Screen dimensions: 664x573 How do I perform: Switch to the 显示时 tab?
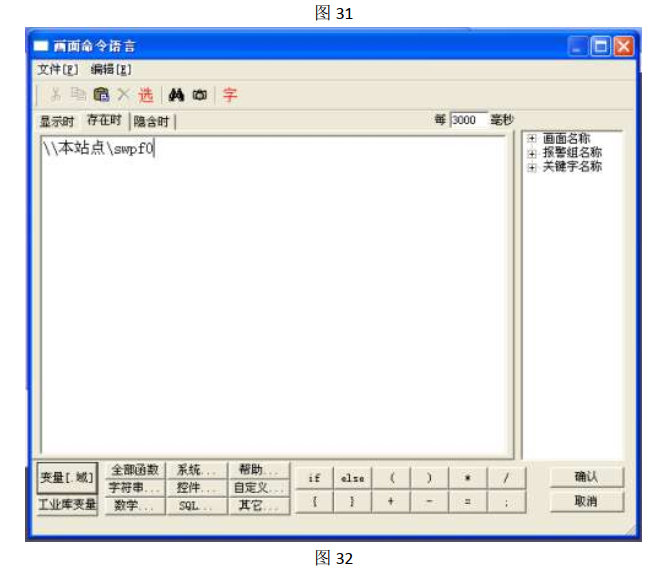57,122
